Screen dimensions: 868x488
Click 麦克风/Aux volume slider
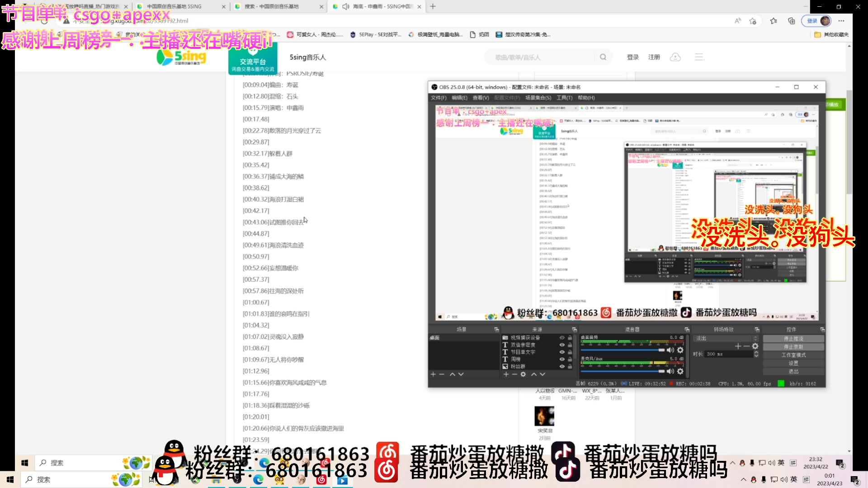point(623,371)
